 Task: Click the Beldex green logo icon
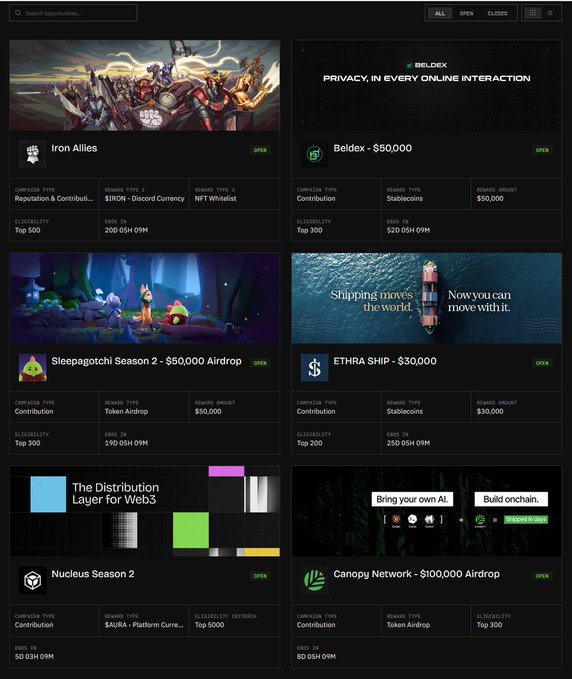pos(314,154)
